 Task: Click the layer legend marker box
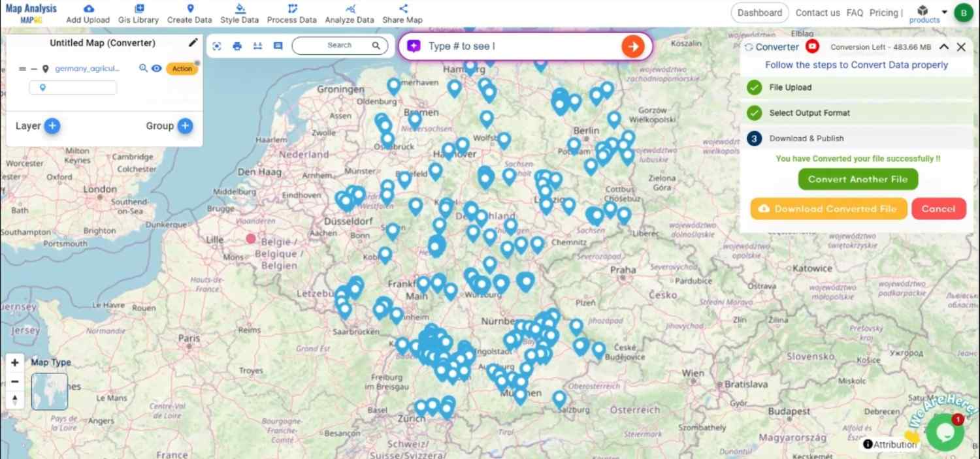pyautogui.click(x=73, y=87)
